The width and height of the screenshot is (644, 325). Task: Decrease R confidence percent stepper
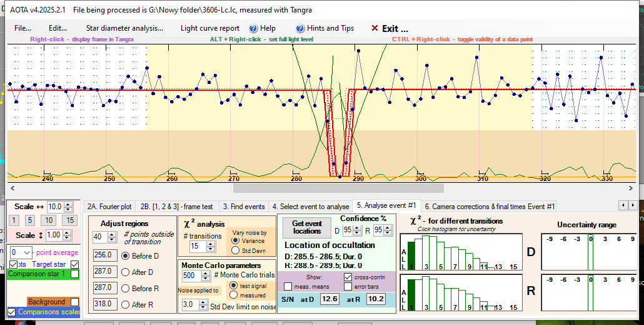click(388, 233)
